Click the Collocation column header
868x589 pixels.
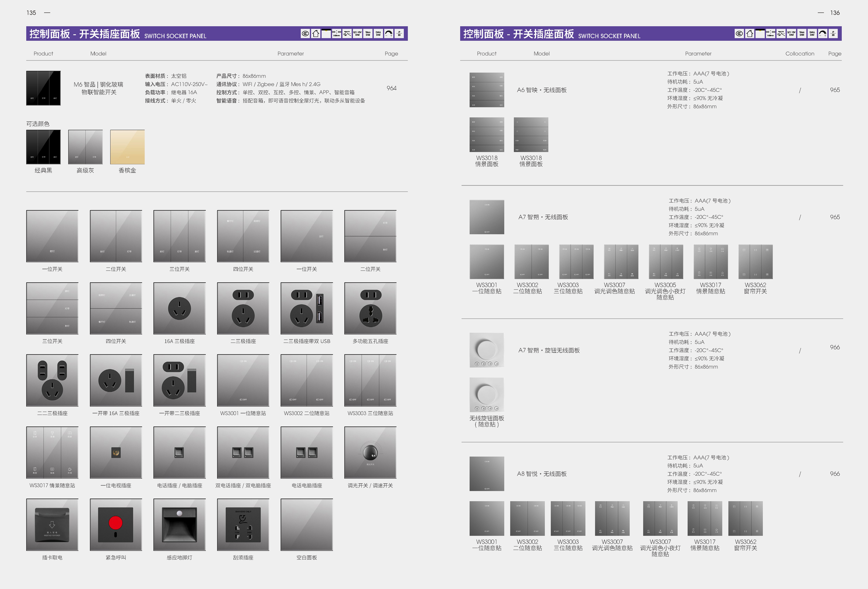pyautogui.click(x=799, y=53)
